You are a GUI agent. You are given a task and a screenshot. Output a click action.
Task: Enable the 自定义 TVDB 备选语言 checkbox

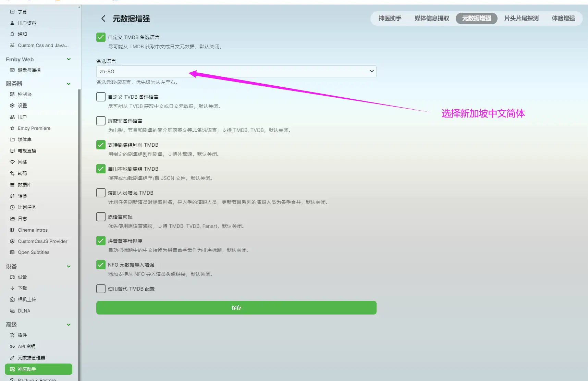pos(100,97)
